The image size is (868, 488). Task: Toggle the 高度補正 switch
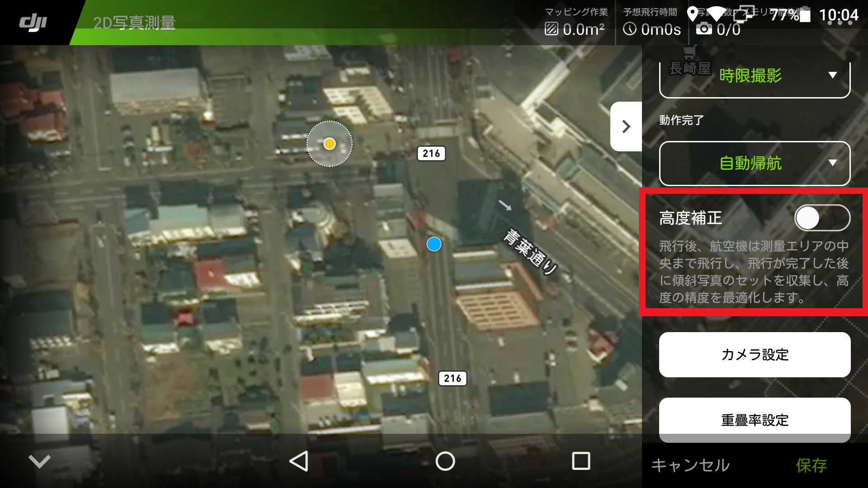click(x=822, y=218)
